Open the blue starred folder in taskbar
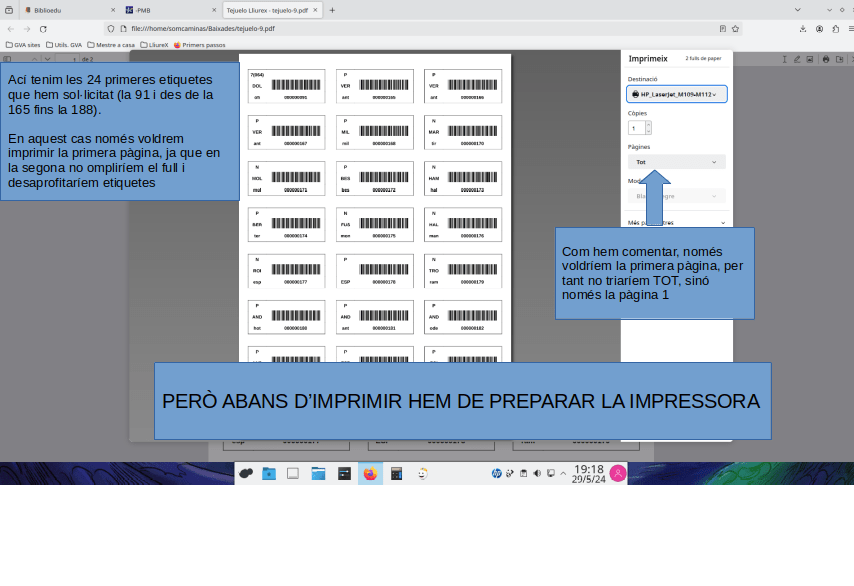The width and height of the screenshot is (854, 586). (269, 474)
